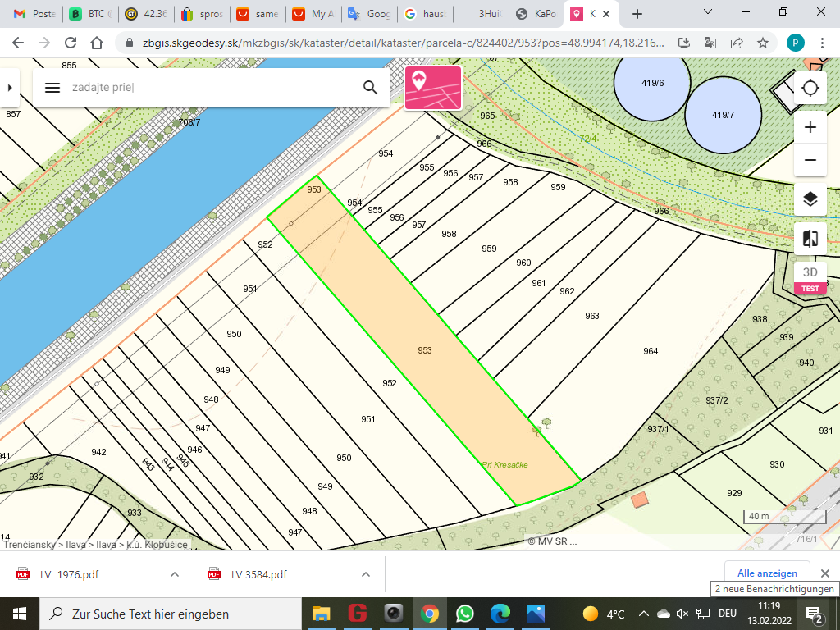Select highlighted orange parcel 953 on map

click(424, 350)
